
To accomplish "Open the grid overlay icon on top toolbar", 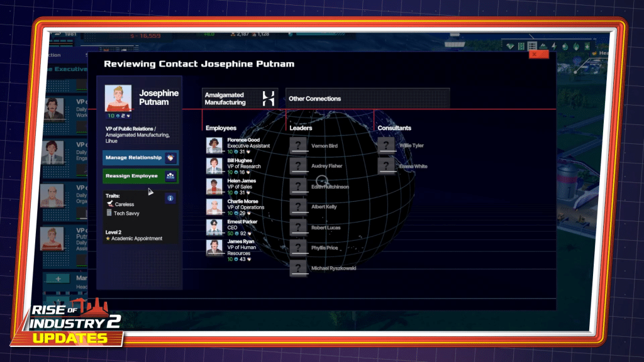I will (x=531, y=46).
